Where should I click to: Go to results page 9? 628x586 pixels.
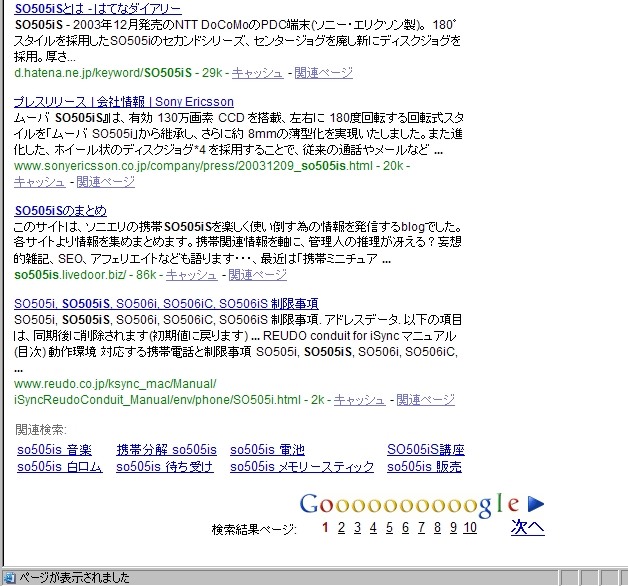tap(453, 528)
